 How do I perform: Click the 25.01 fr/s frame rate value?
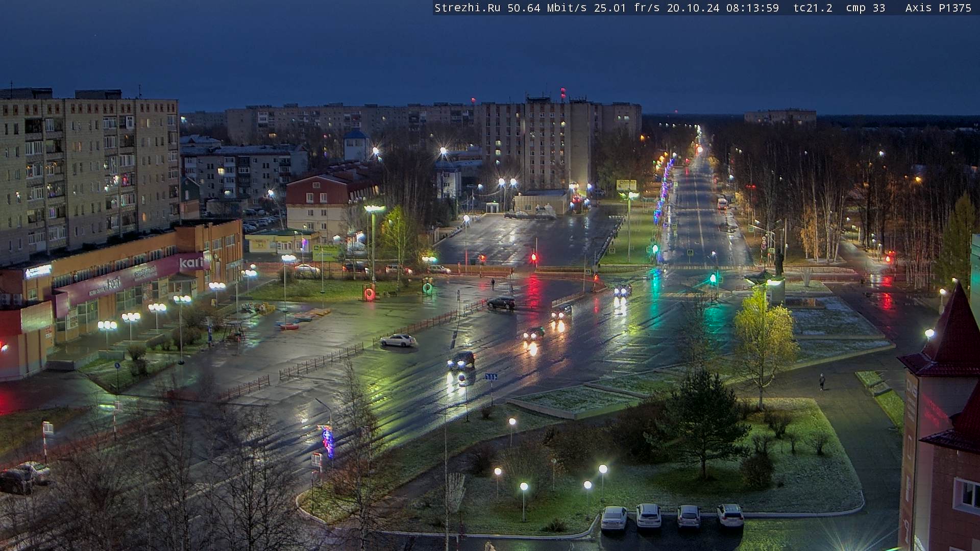pyautogui.click(x=627, y=8)
